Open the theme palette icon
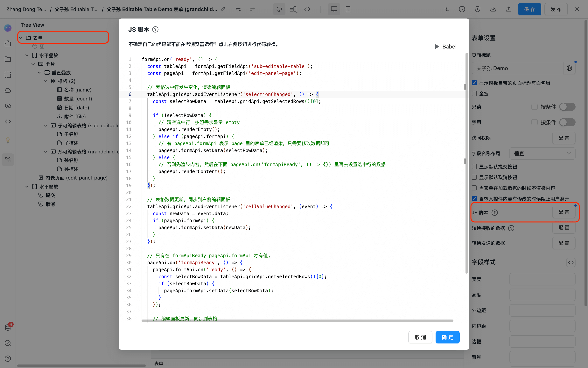The height and width of the screenshot is (368, 588). pos(279,9)
